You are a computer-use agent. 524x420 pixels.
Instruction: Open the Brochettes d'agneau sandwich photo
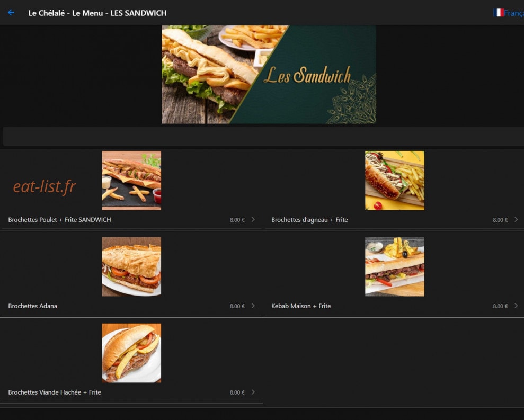point(395,181)
